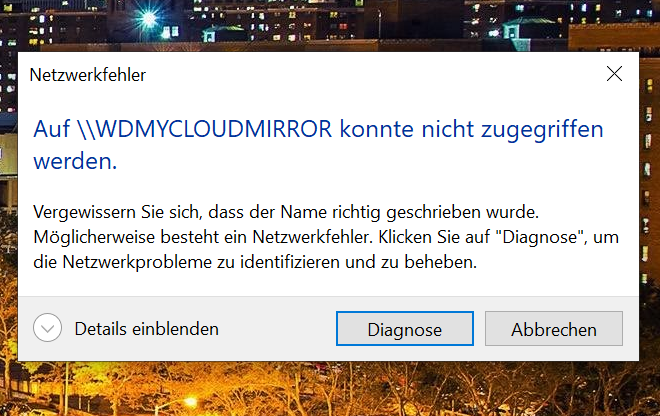Cancel with the Abbrechen button

coord(554,329)
